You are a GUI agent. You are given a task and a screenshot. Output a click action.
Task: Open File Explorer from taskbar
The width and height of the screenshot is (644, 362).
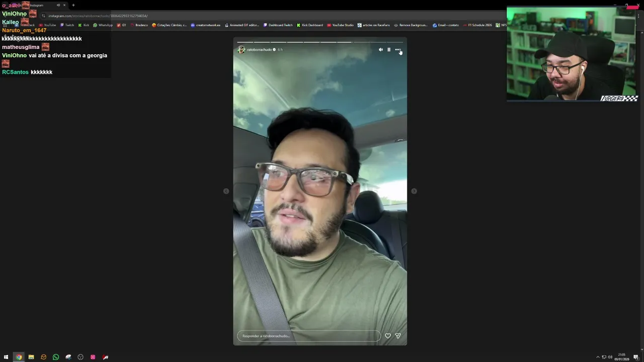pyautogui.click(x=31, y=357)
